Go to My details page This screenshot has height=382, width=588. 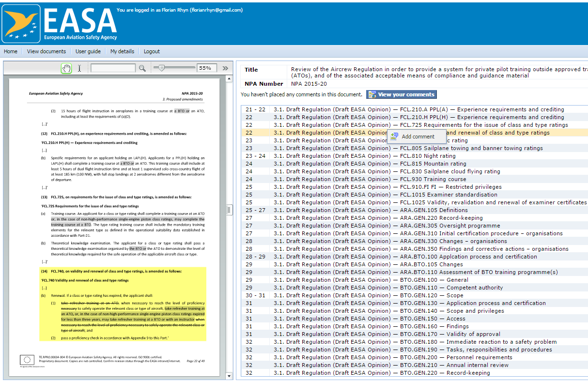click(122, 51)
